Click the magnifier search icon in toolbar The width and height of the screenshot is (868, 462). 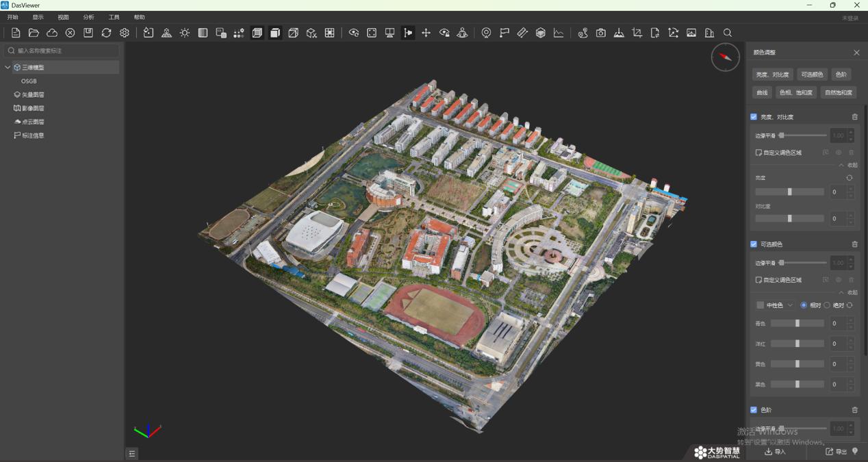[x=728, y=33]
